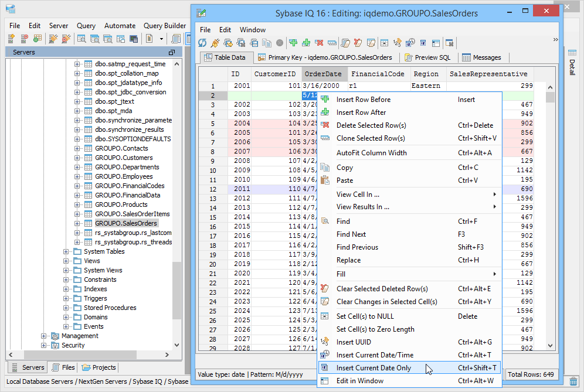Choose Delete Selected Row(s) from context menu
The height and width of the screenshot is (392, 584).
click(x=409, y=125)
